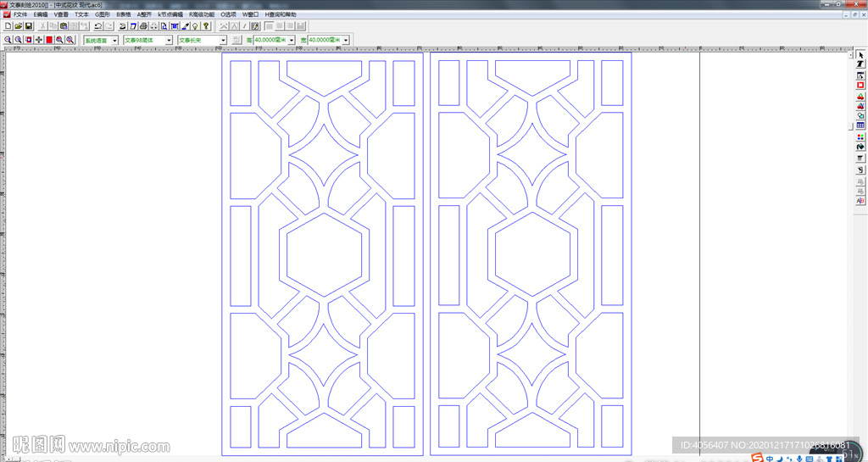Click the light bulb icon in toolbar
The width and height of the screenshot is (868, 462).
196,26
